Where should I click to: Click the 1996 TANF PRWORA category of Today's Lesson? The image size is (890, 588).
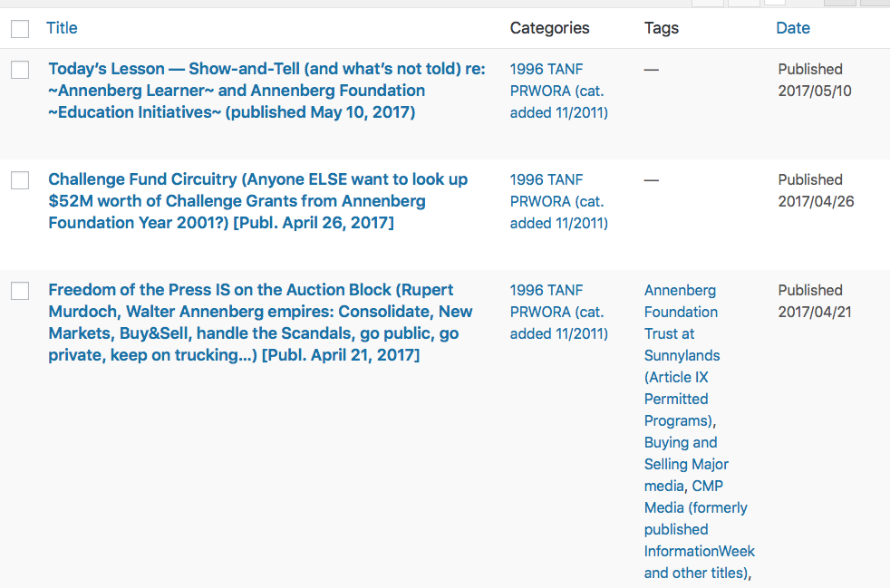click(x=558, y=91)
